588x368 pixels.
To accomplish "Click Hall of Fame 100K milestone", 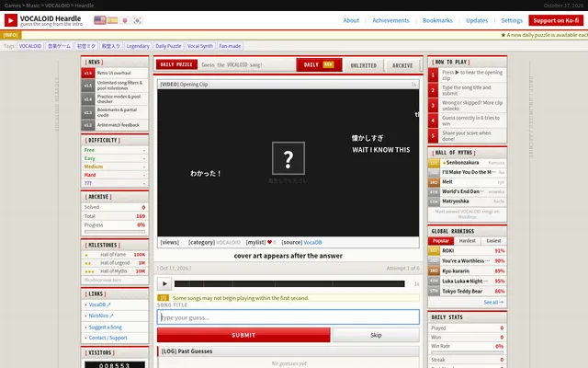I will point(115,255).
